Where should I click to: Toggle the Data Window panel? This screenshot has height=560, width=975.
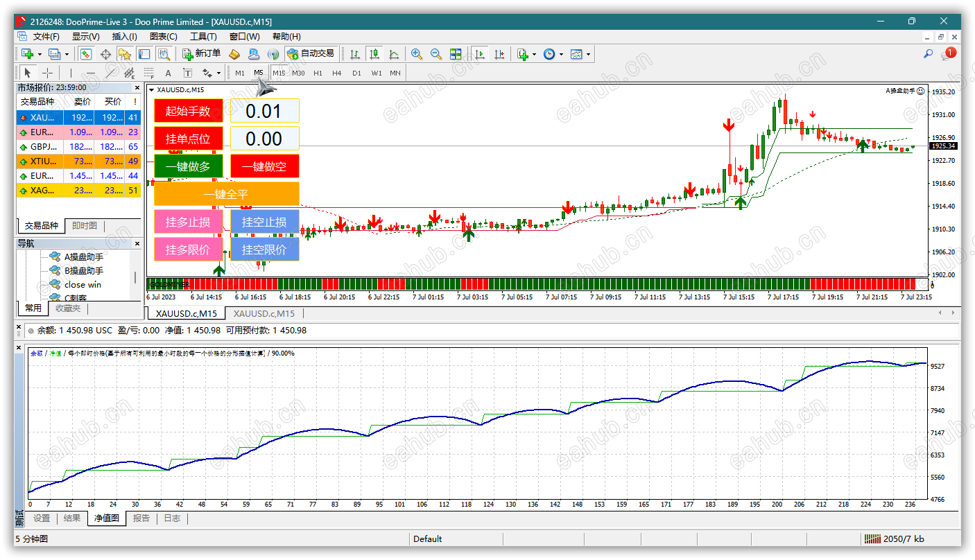click(x=105, y=53)
